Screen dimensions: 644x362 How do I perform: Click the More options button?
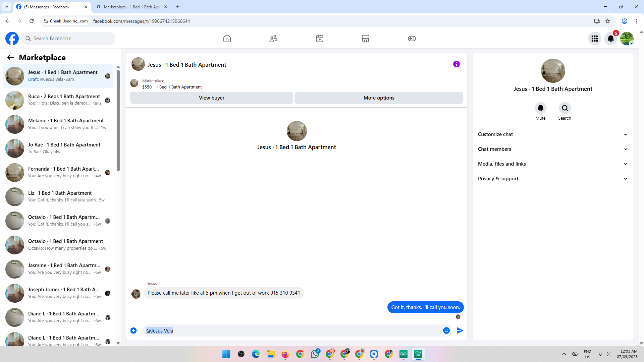(x=379, y=98)
